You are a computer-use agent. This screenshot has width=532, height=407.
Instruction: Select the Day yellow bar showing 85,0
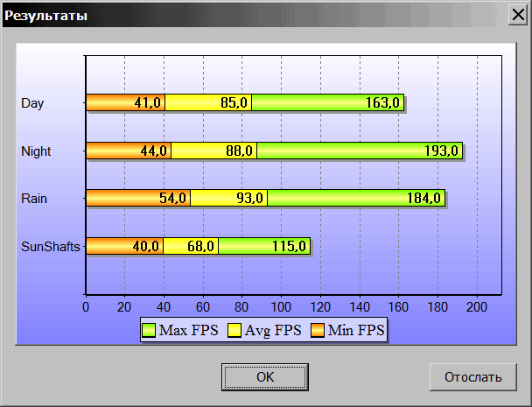pyautogui.click(x=208, y=103)
